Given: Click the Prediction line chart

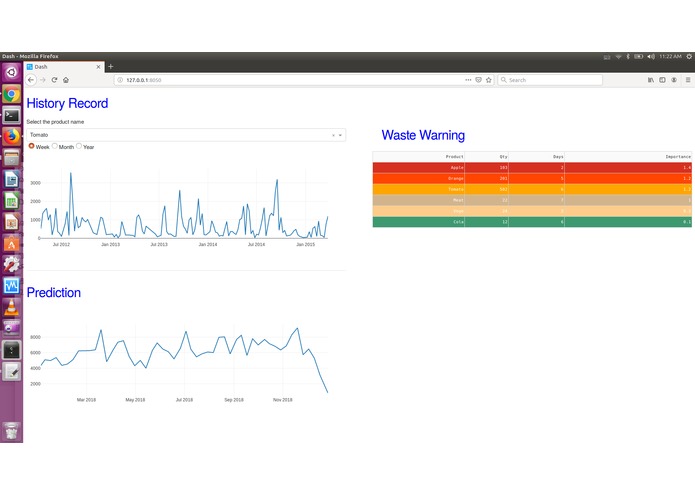Looking at the screenshot, I should coord(184,361).
